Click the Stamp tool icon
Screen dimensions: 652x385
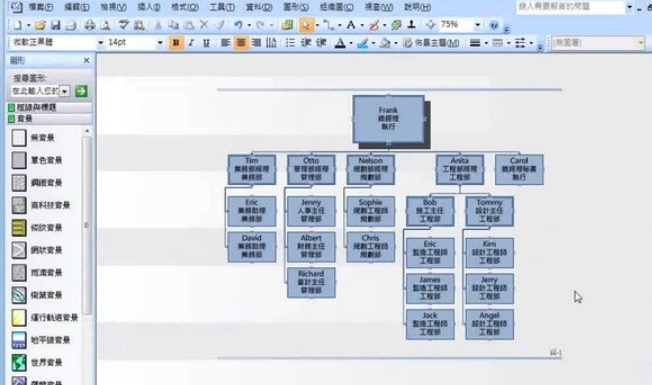point(412,25)
